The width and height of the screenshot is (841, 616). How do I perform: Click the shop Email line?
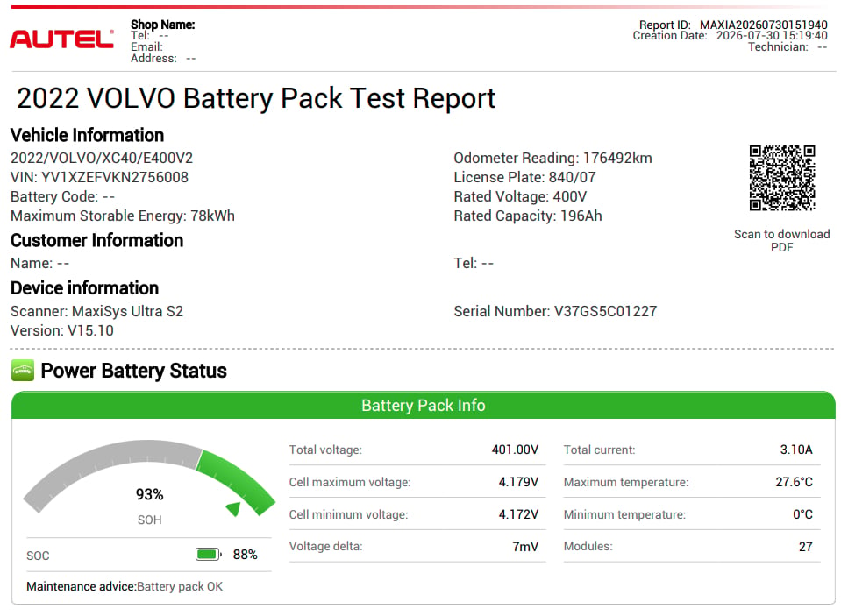(x=147, y=47)
